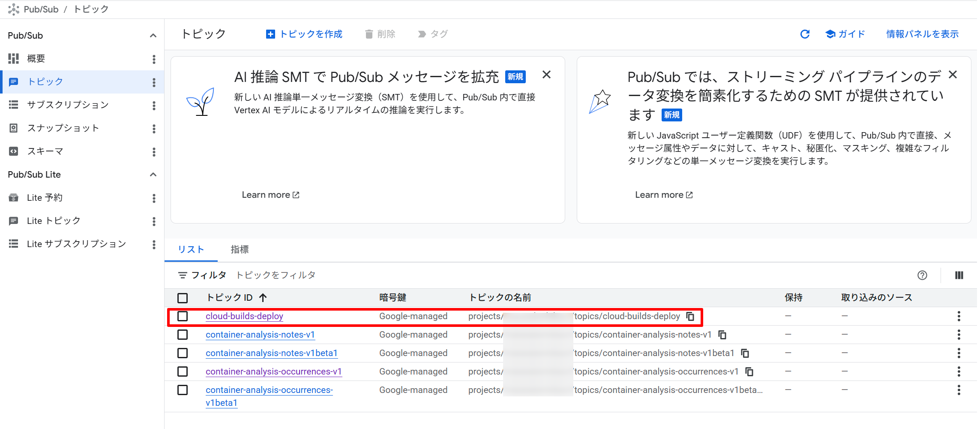
Task: Open the container-analysis-notes-v1beta1 topic link
Action: (272, 353)
